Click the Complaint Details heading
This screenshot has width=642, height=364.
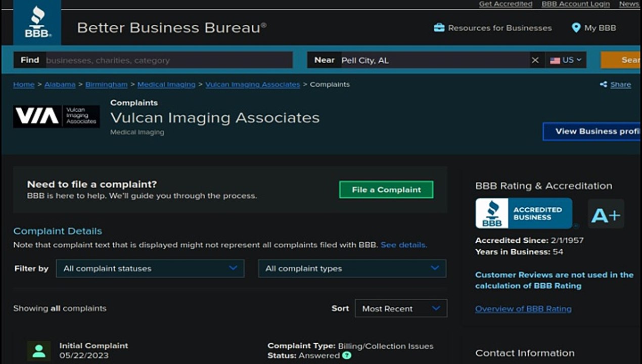pos(58,231)
